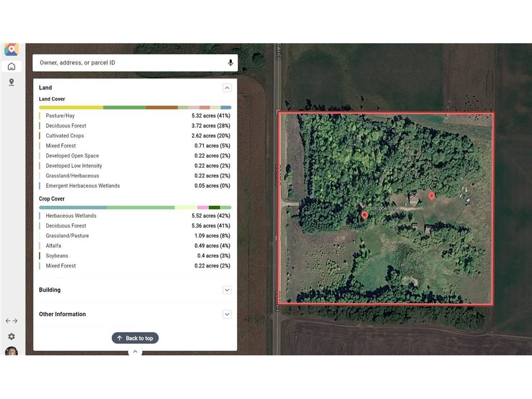This screenshot has height=399, width=532.
Task: Click the parcel label 08-006-0200 on map
Action: point(385,208)
